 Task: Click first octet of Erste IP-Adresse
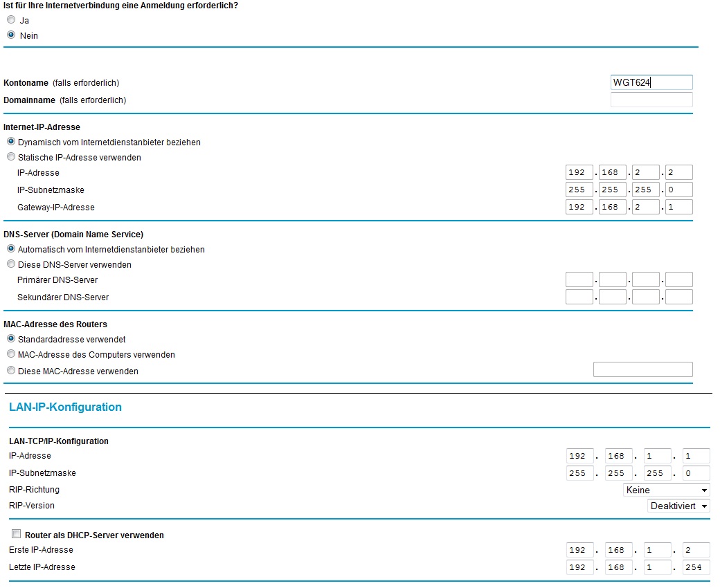point(580,550)
